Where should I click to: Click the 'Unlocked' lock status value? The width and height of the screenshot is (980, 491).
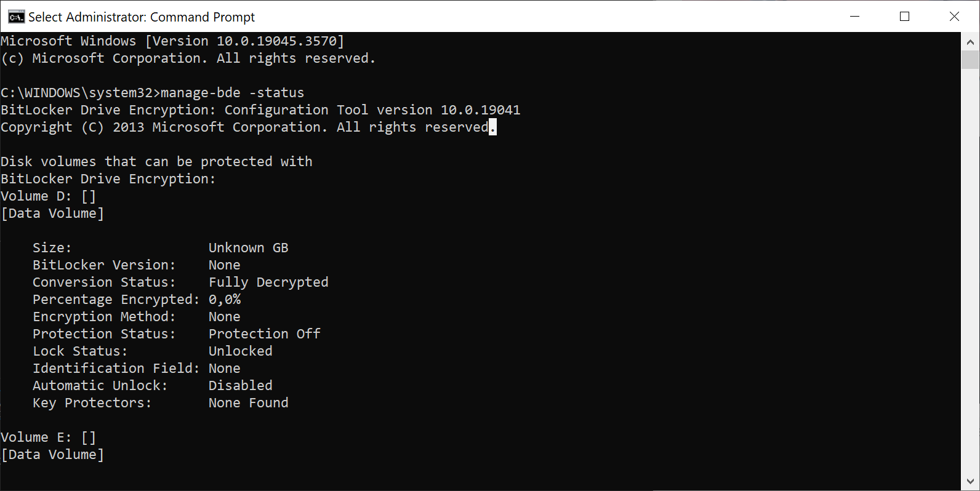click(241, 351)
